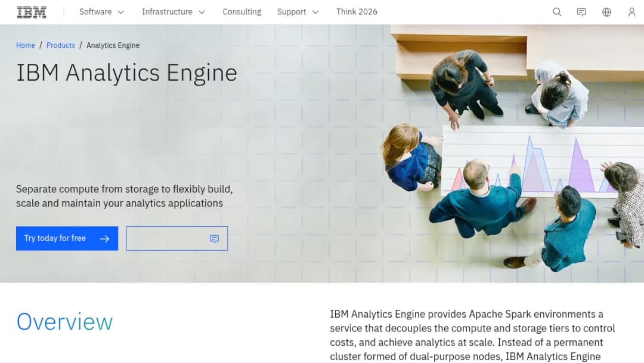This screenshot has height=363, width=644.
Task: Click arrow icon on Try today for free
Action: pyautogui.click(x=105, y=239)
